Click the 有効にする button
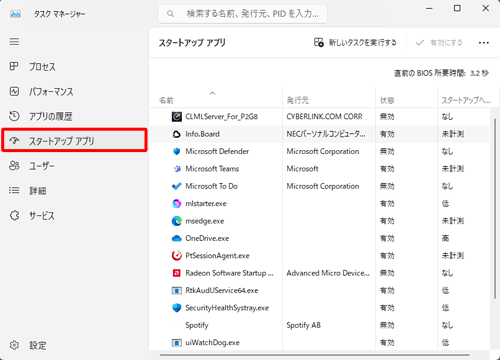500x360 pixels. point(439,42)
